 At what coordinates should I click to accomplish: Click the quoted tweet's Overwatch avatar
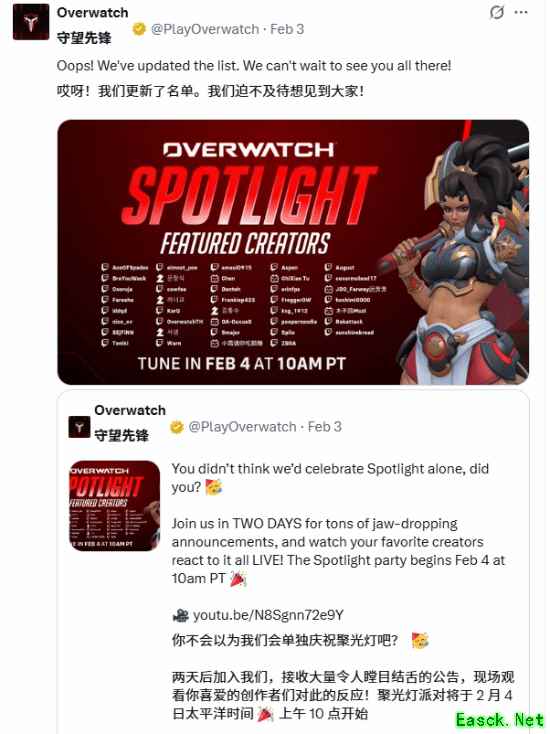79,427
